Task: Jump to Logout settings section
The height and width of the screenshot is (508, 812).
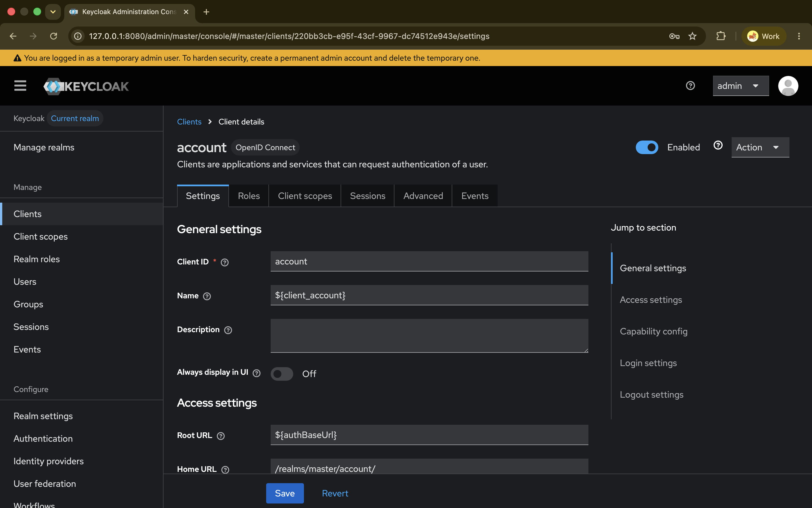Action: pyautogui.click(x=651, y=395)
